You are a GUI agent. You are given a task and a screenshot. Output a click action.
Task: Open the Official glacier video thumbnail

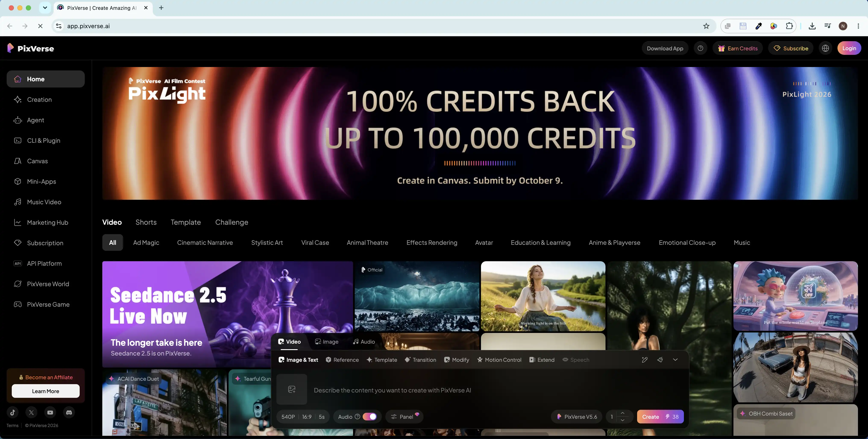pos(417,296)
